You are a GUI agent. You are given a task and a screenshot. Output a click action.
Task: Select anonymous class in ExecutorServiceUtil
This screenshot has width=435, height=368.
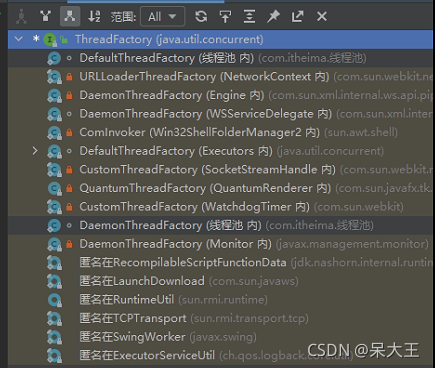(221, 355)
